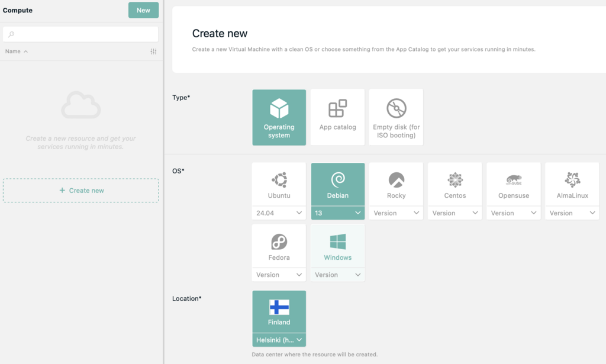Expand the Fedora Version dropdown
Image resolution: width=606 pixels, height=364 pixels.
(x=279, y=275)
